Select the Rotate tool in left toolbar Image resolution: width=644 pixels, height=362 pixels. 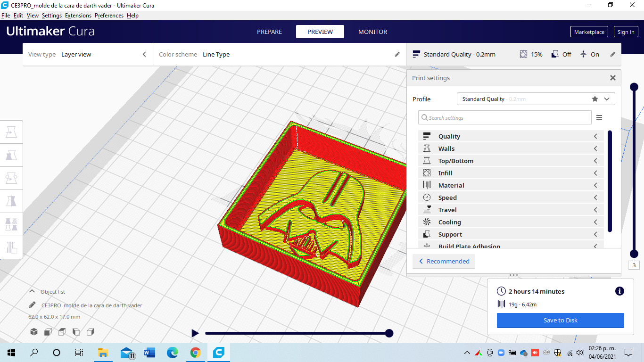pyautogui.click(x=11, y=178)
